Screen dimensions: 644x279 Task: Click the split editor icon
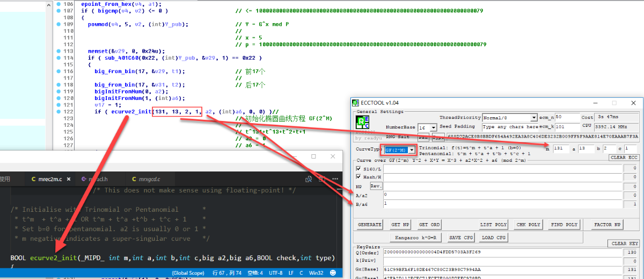point(321,179)
